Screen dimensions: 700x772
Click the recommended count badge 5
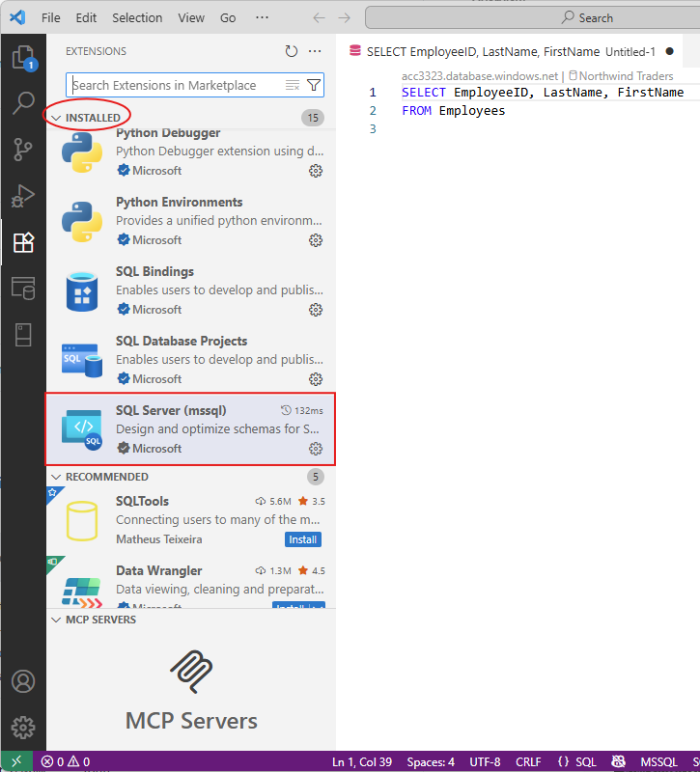click(x=316, y=477)
